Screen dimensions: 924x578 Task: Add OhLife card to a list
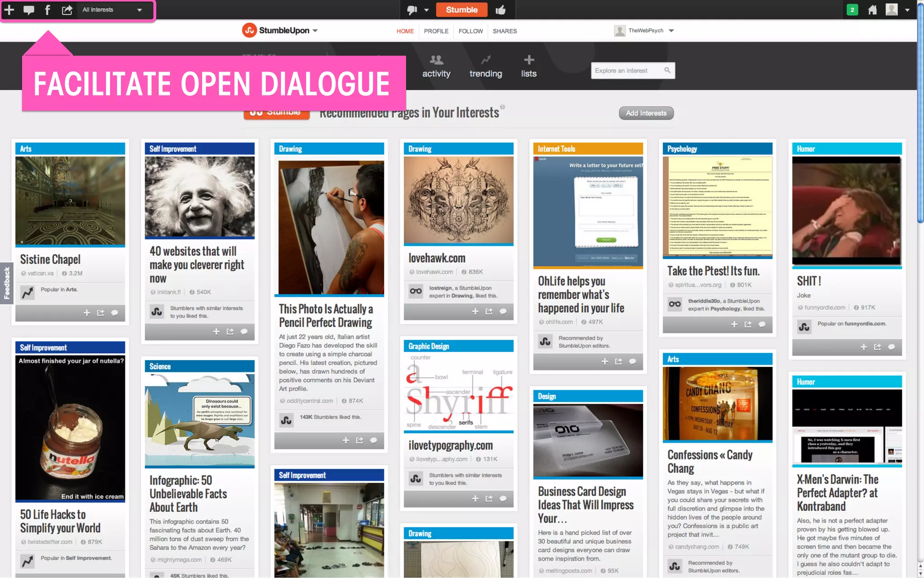[x=605, y=361]
